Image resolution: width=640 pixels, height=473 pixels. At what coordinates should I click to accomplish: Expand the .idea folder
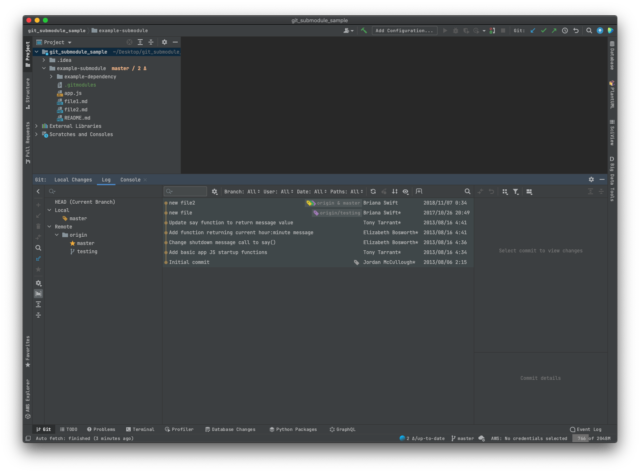point(44,60)
